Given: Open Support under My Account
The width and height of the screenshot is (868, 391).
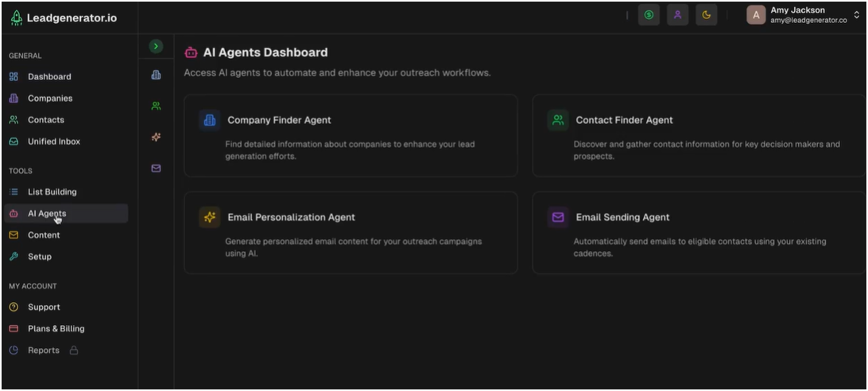Looking at the screenshot, I should (65, 307).
